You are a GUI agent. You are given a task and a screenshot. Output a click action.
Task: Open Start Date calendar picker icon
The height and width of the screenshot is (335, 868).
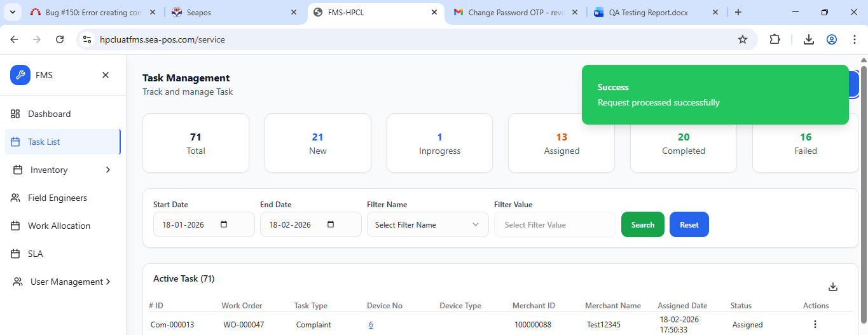coord(224,224)
